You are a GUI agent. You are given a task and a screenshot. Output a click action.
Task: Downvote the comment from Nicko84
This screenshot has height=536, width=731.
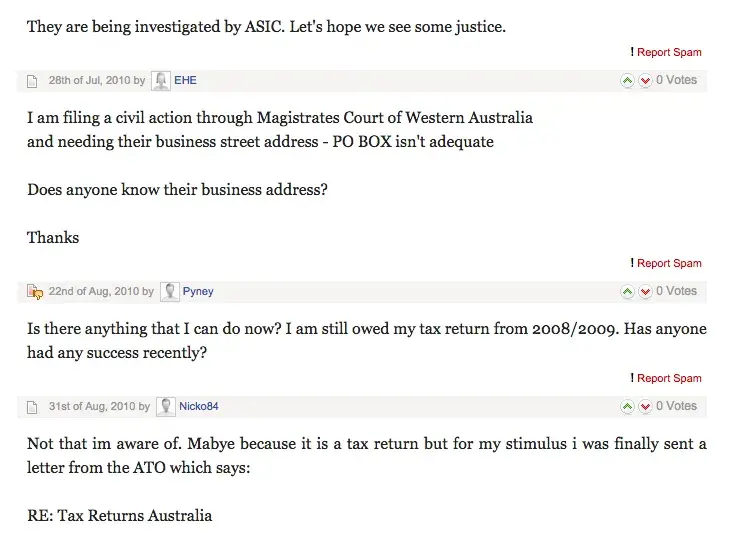[645, 407]
